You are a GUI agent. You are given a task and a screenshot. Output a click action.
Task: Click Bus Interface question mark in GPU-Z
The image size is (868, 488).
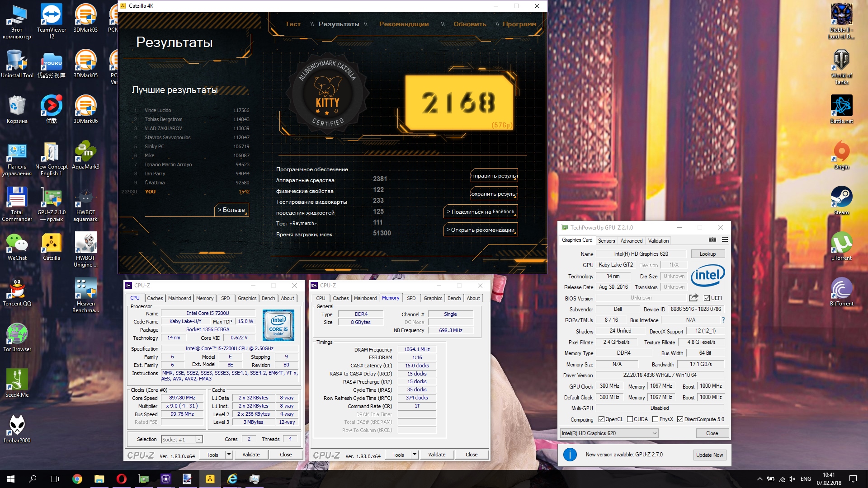(x=723, y=320)
